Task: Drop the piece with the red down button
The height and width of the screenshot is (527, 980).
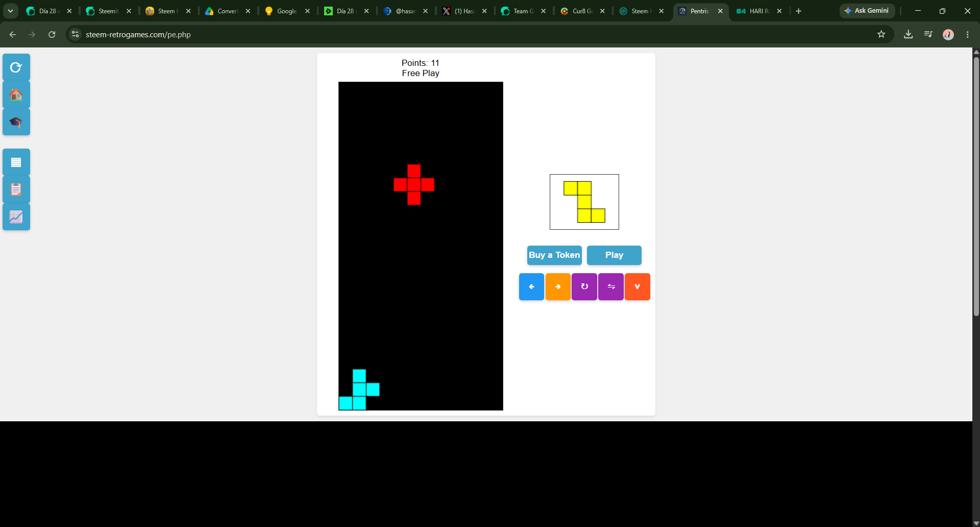Action: (x=638, y=286)
